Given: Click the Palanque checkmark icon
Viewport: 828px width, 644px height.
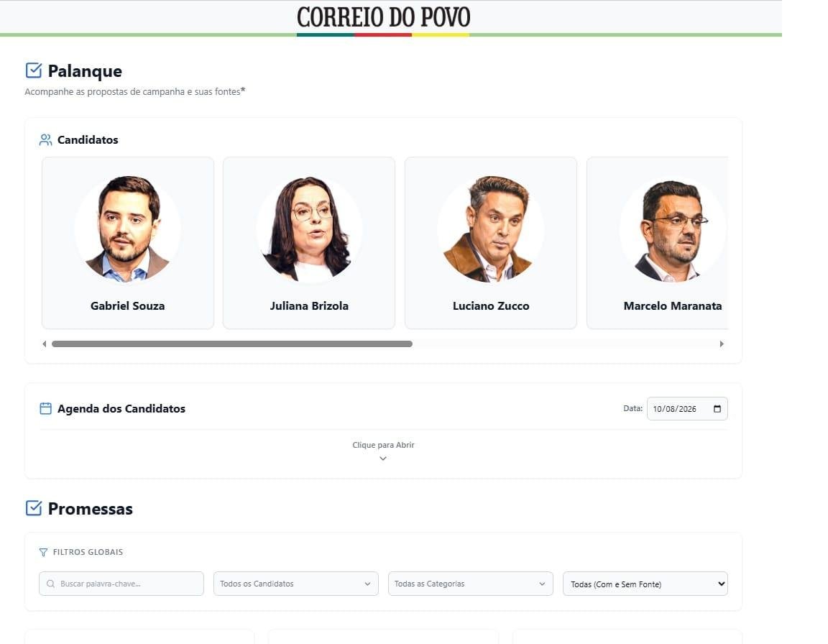Looking at the screenshot, I should point(34,70).
